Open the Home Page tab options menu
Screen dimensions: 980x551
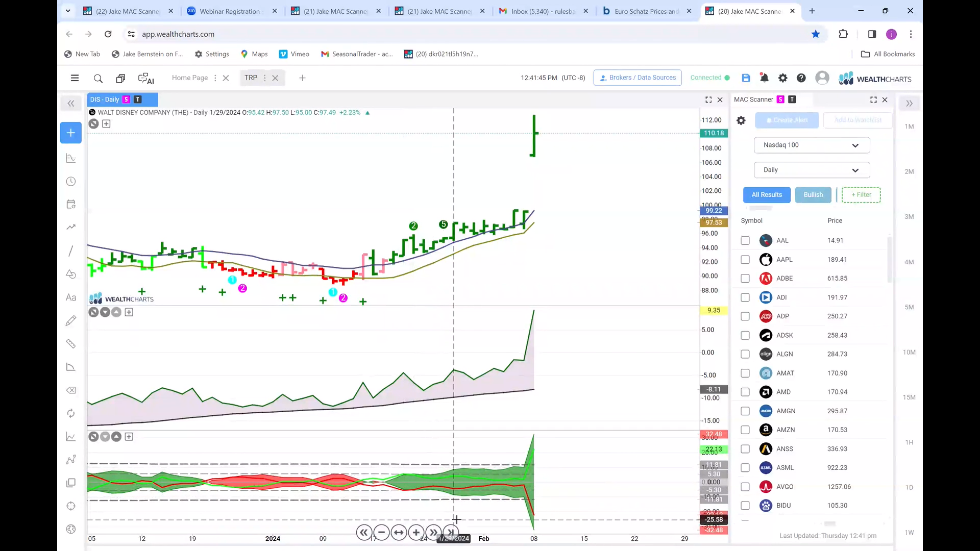pyautogui.click(x=215, y=78)
